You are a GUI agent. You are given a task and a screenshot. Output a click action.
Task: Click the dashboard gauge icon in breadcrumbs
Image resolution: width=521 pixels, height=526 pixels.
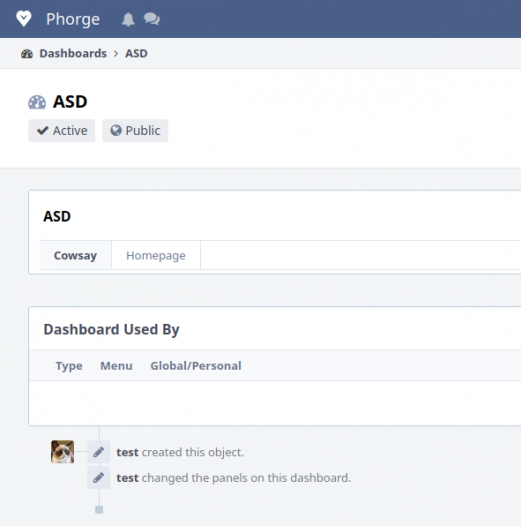27,54
